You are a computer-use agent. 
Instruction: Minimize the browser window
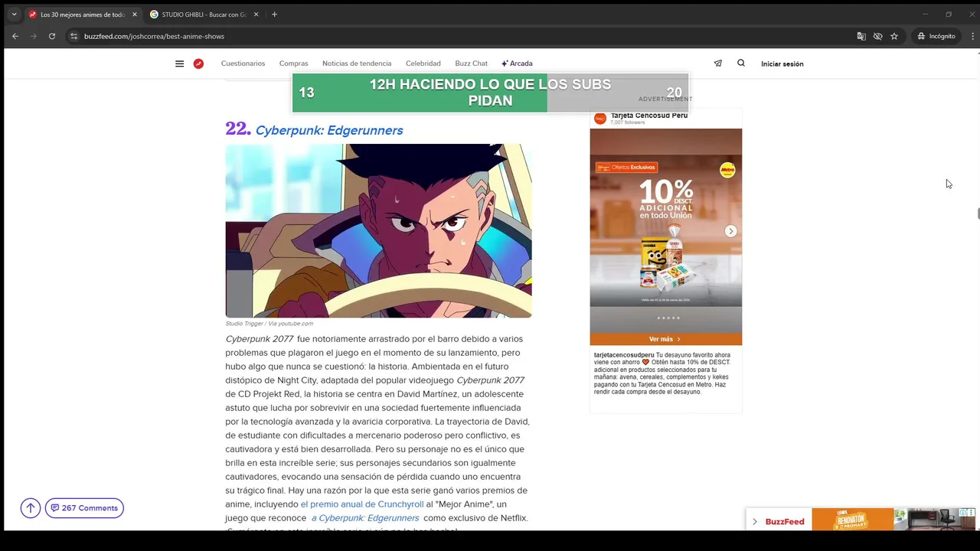[925, 14]
